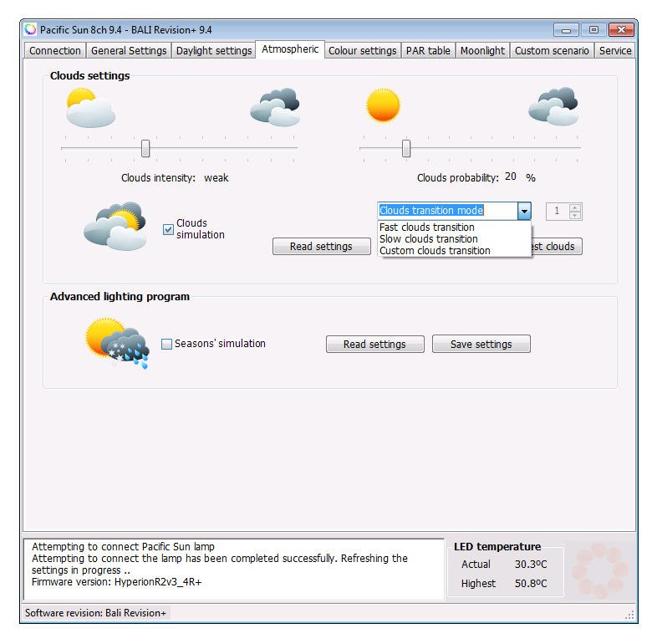Open the Daylight settings tab
This screenshot has width=657, height=644.
[214, 51]
